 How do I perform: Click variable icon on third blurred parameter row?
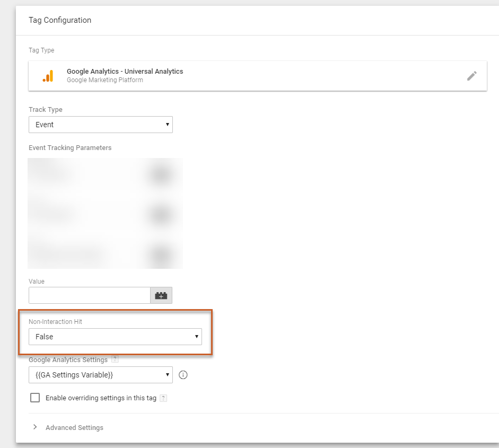coord(161,254)
